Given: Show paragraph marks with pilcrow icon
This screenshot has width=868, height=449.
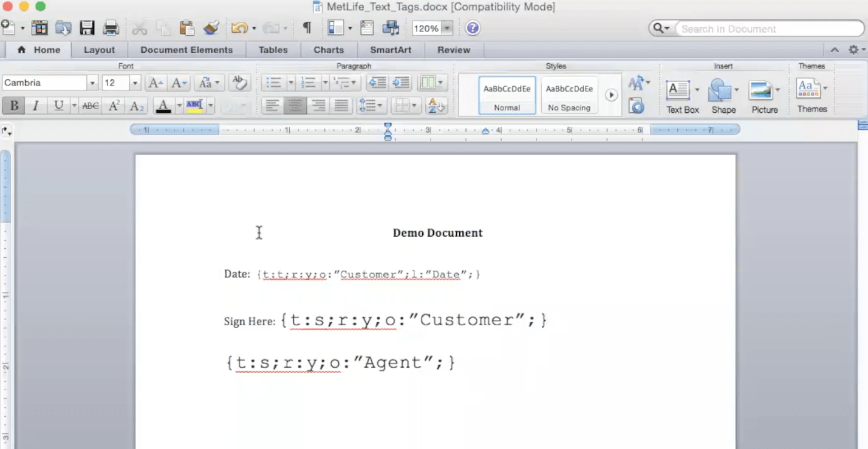Looking at the screenshot, I should 307,28.
